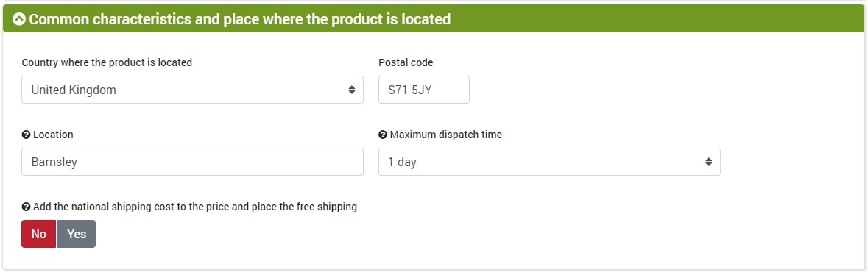Click the Location field containing Barnsley
The width and height of the screenshot is (868, 272).
193,162
